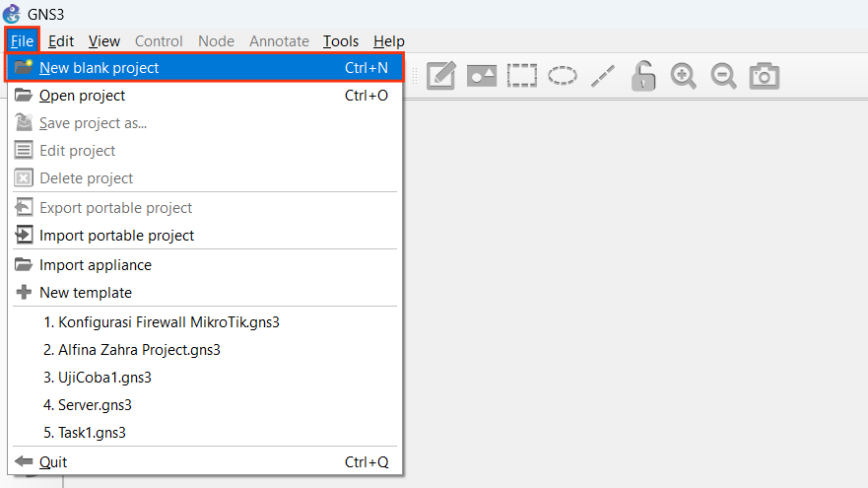Image resolution: width=868 pixels, height=488 pixels.
Task: Select Open project menu entry
Action: pyautogui.click(x=82, y=96)
